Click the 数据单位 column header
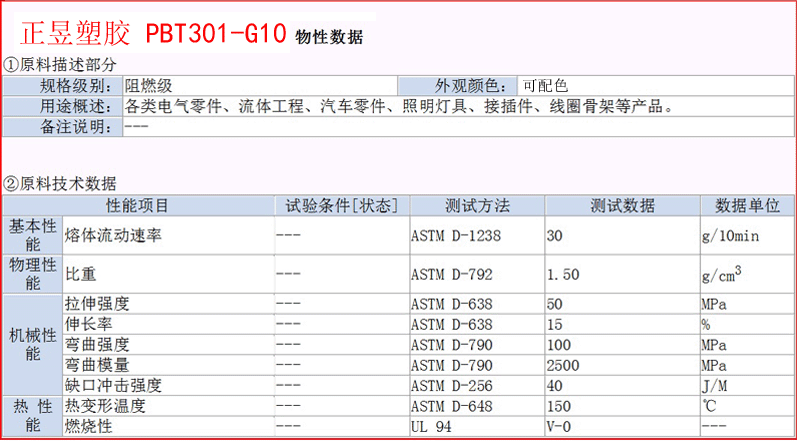The height and width of the screenshot is (442, 797). click(747, 206)
